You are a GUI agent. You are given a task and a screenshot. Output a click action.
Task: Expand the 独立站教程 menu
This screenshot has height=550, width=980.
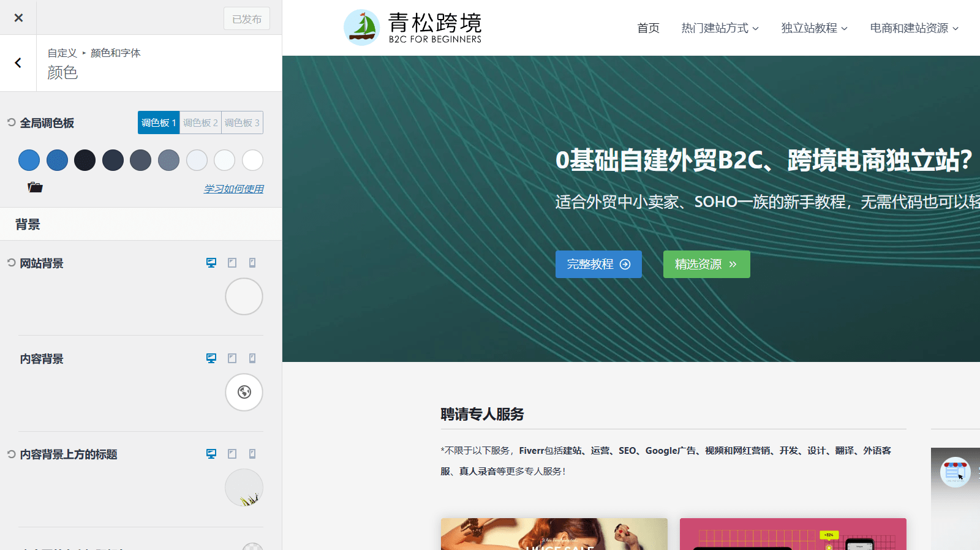(x=815, y=28)
